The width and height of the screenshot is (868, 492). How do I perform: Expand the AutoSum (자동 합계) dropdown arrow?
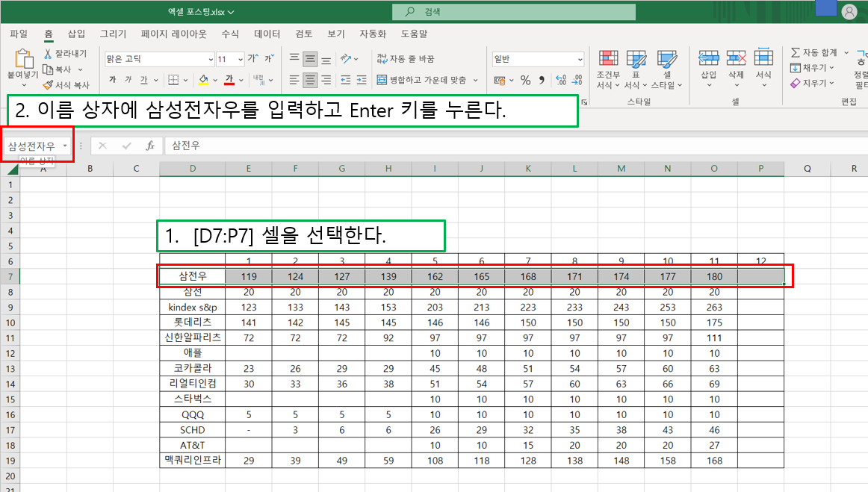tap(846, 52)
